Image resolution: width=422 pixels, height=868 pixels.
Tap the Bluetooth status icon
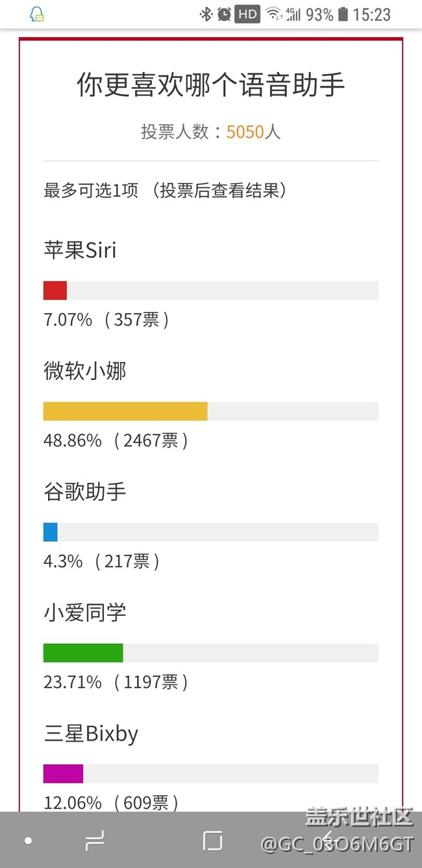(x=206, y=14)
